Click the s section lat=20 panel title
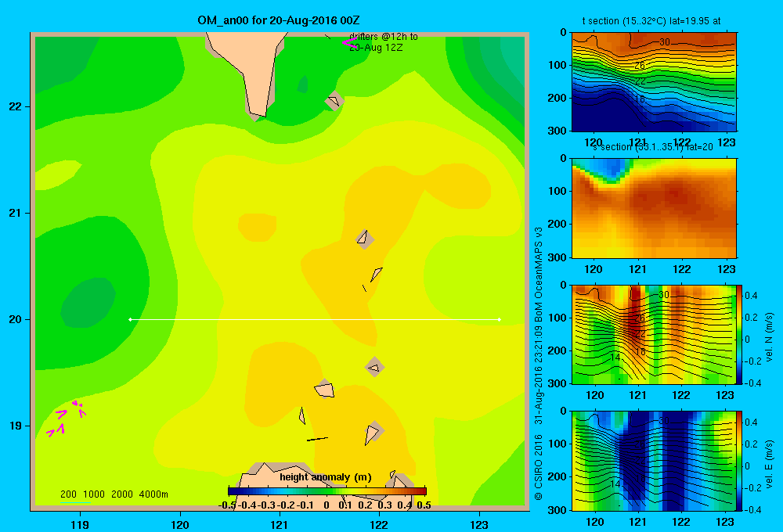The height and width of the screenshot is (532, 783). coord(653,147)
